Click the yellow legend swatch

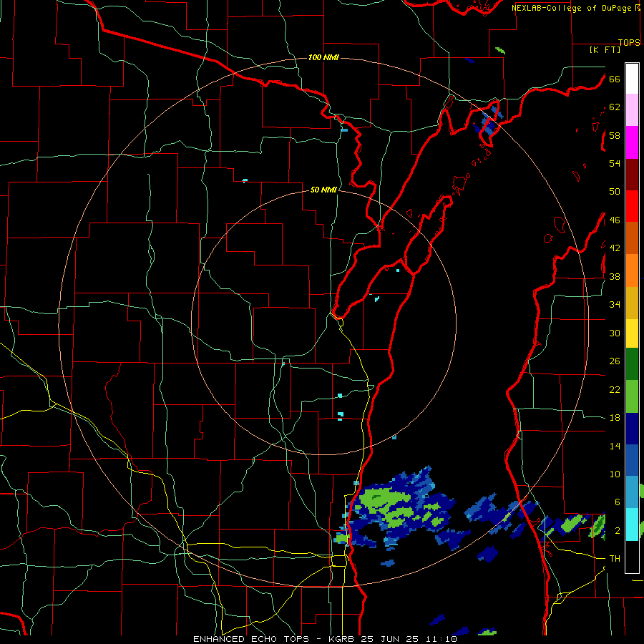pyautogui.click(x=632, y=333)
